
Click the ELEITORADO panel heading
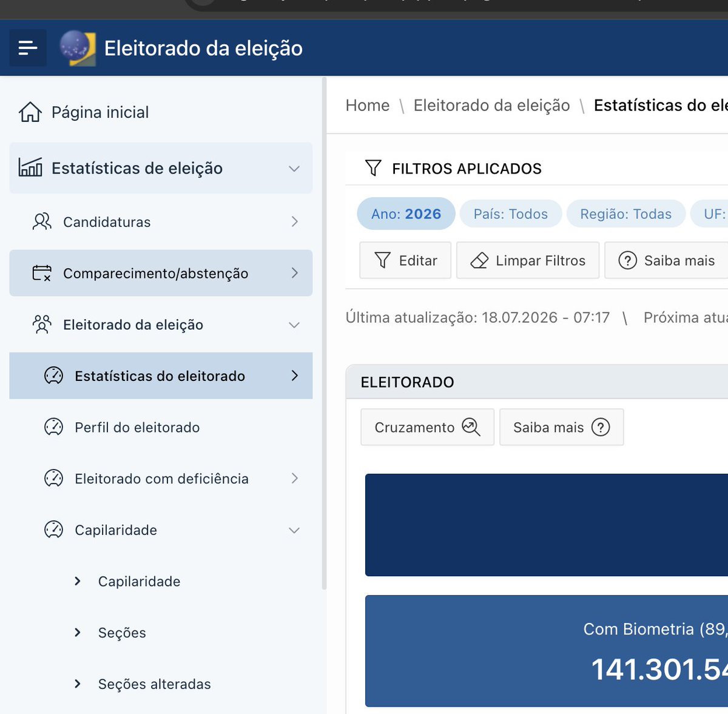[408, 382]
